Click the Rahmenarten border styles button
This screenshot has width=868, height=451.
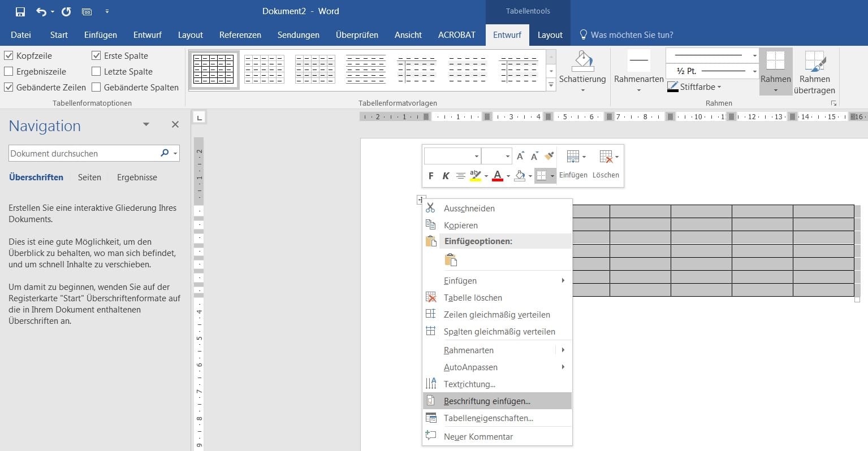pyautogui.click(x=639, y=71)
